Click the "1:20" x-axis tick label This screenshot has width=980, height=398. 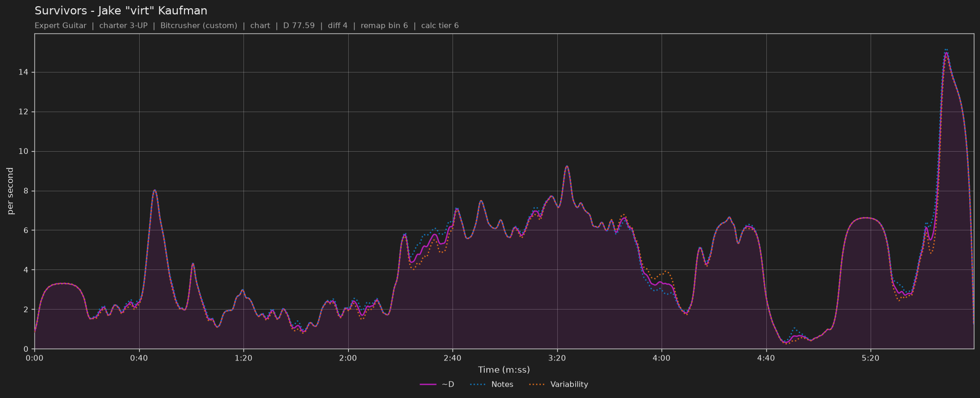(x=243, y=358)
